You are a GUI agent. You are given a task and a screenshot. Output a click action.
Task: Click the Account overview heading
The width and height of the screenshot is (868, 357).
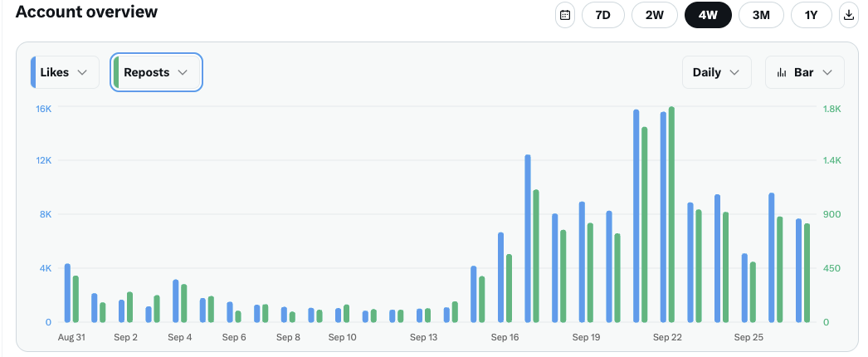(x=86, y=12)
